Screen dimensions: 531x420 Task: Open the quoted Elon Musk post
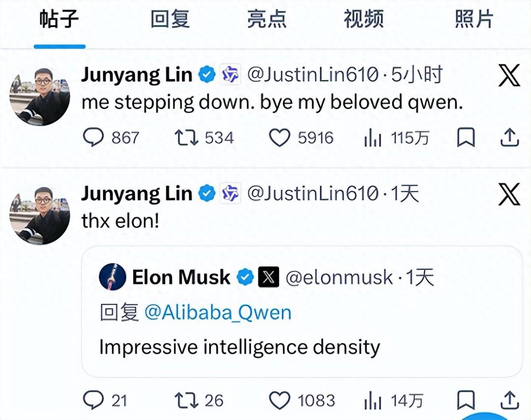click(x=301, y=347)
